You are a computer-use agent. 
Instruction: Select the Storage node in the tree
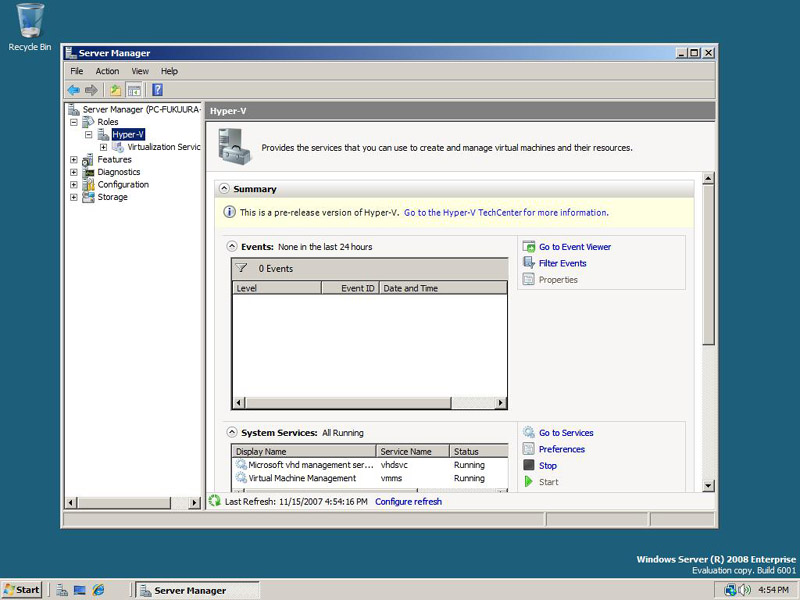(x=112, y=197)
